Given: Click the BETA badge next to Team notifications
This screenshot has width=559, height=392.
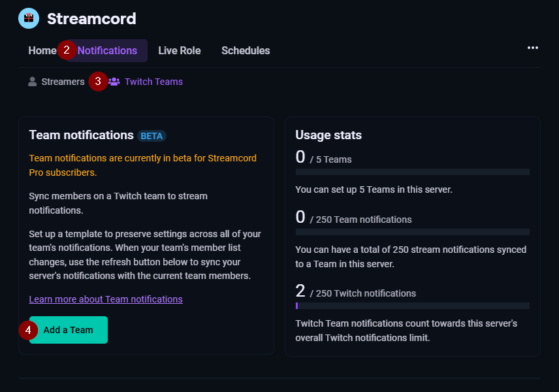Looking at the screenshot, I should [152, 136].
